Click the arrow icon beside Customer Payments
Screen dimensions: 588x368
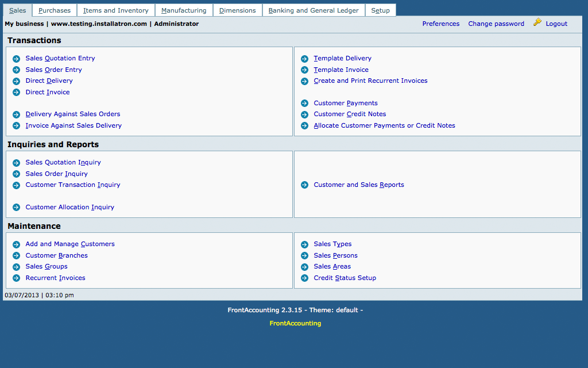pos(304,103)
